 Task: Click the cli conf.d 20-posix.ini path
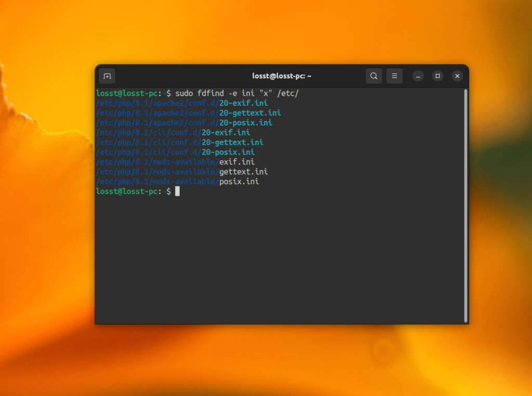point(175,152)
